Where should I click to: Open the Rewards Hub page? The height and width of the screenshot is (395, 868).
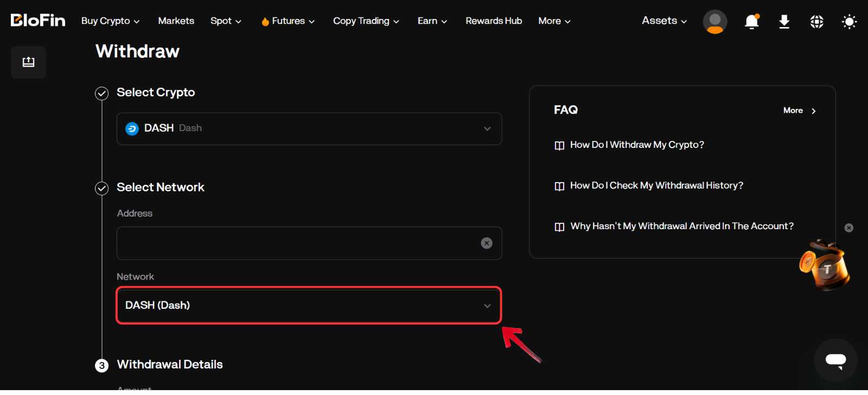(494, 21)
